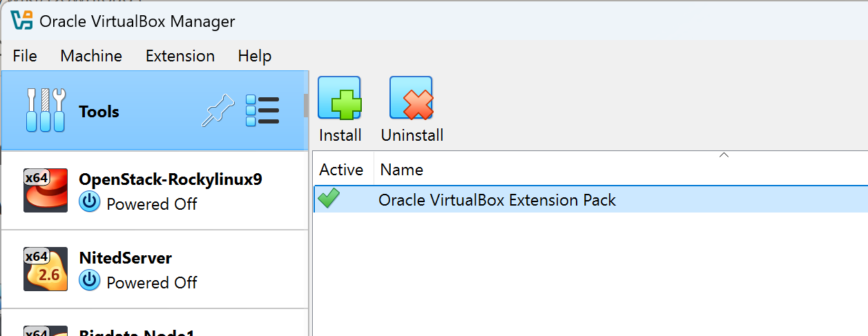Open the Machine menu

91,56
